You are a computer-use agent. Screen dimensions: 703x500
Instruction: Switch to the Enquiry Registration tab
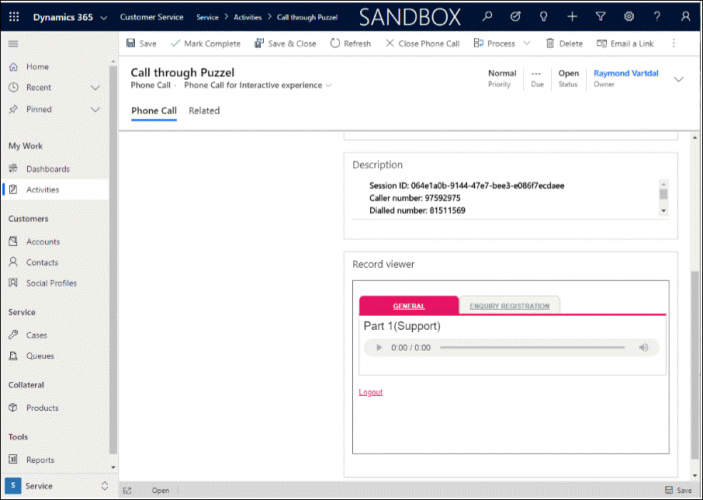coord(509,306)
